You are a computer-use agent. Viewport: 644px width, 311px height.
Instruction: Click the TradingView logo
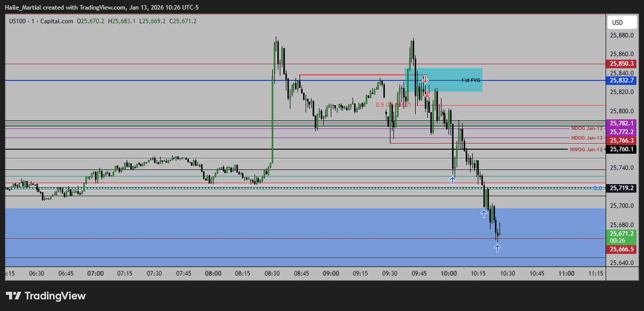(46, 295)
